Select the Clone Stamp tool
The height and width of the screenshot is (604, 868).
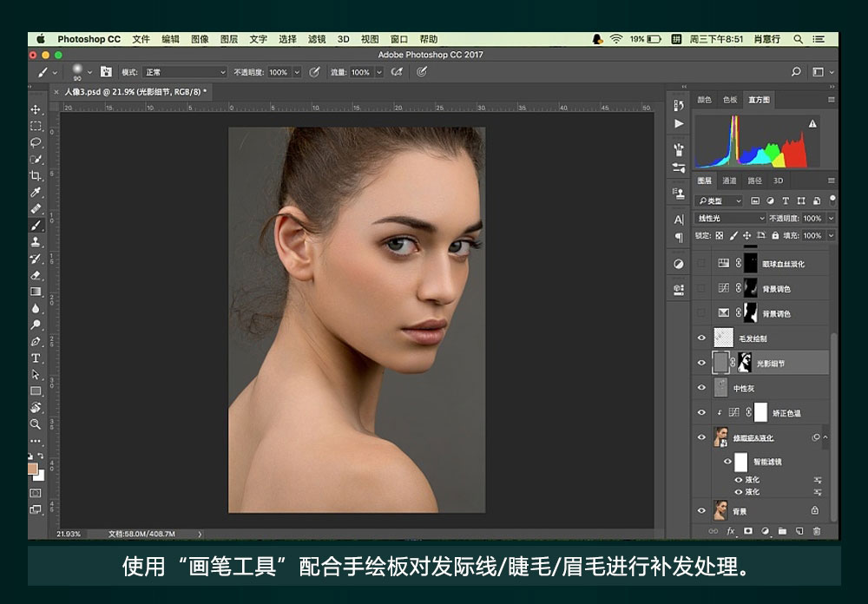pyautogui.click(x=36, y=241)
